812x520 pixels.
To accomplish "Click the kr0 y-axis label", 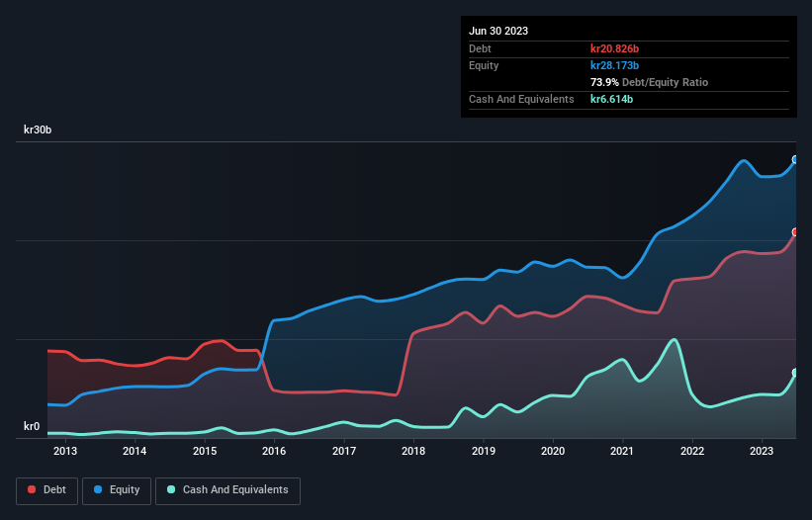I will pyautogui.click(x=32, y=426).
